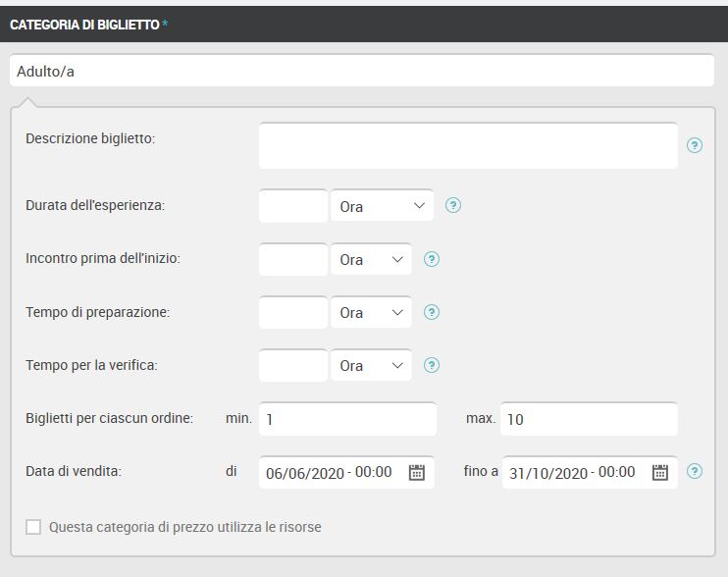Open calendar picker for sale start date

coord(416,473)
